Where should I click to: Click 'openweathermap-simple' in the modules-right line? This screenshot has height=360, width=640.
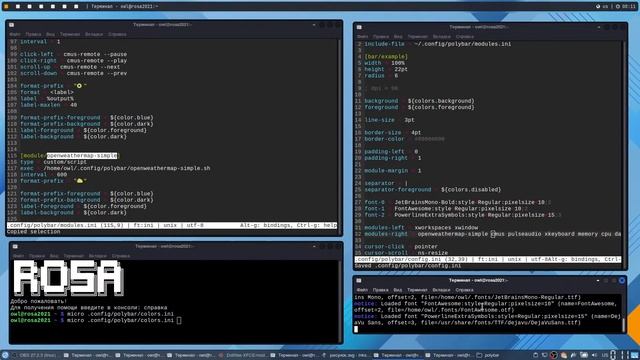pos(452,234)
